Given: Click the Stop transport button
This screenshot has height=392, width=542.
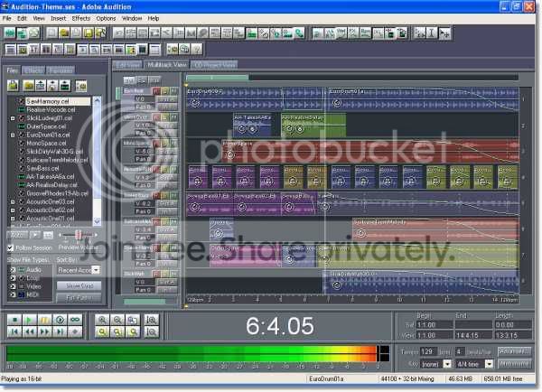Looking at the screenshot, I should point(14,320).
